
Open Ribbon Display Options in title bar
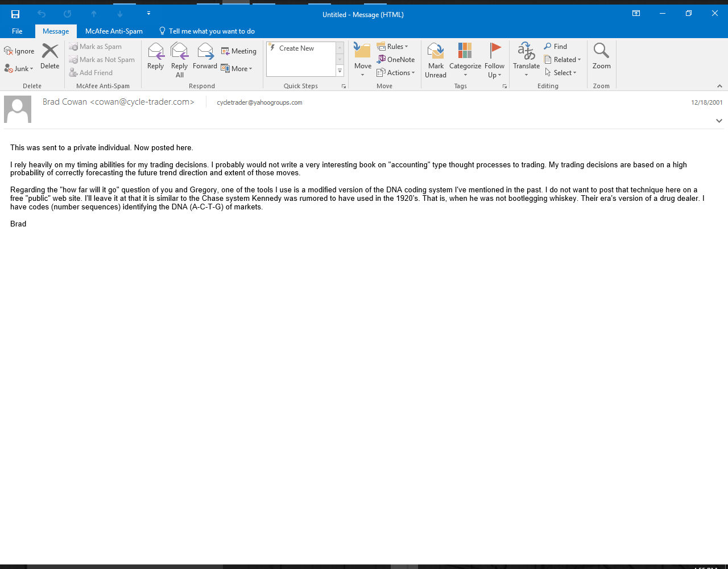click(x=636, y=14)
